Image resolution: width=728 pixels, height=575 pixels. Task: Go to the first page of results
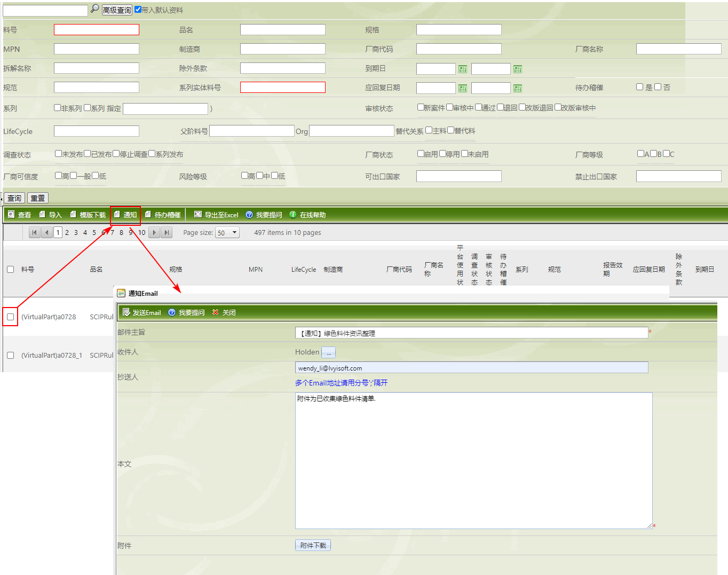click(34, 232)
